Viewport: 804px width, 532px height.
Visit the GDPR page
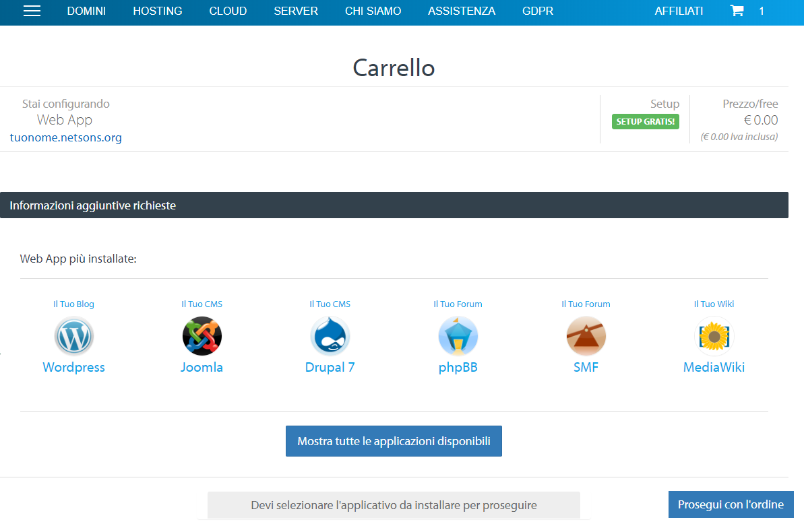pos(538,11)
